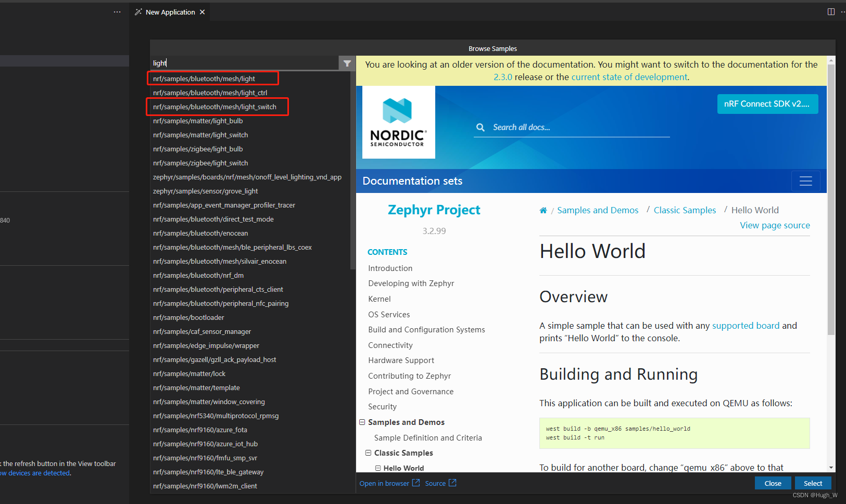Click the Open in browser link
Viewport: 846px width, 504px height.
pyautogui.click(x=384, y=483)
